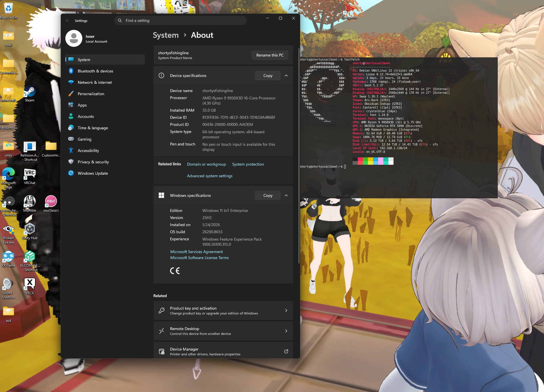This screenshot has height=392, width=544.
Task: Open the VRCX desktop shortcut
Action: tap(30, 286)
